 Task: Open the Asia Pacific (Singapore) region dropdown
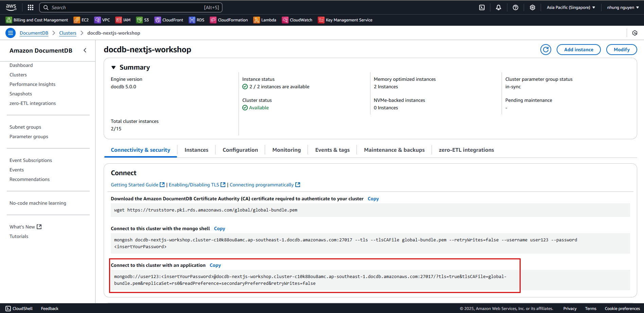[x=571, y=7]
